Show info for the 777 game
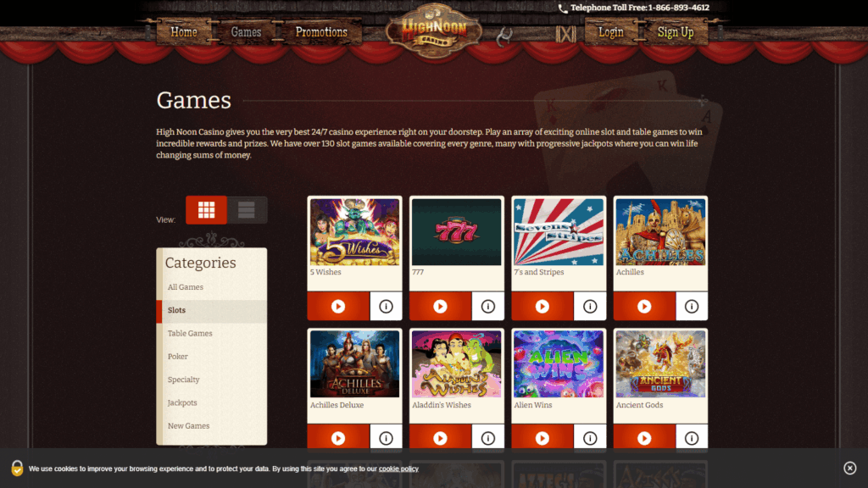This screenshot has height=488, width=868. tap(487, 306)
